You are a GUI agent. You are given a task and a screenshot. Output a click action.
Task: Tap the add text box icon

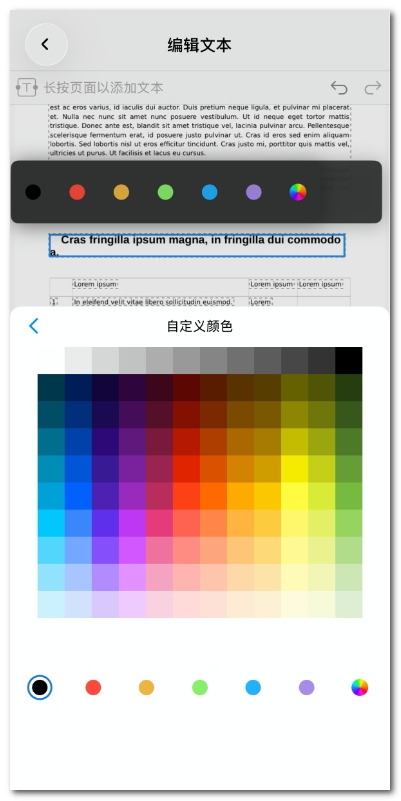(x=27, y=87)
